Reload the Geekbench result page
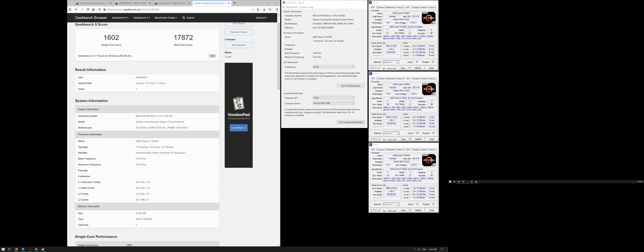The width and height of the screenshot is (644, 252). [88, 9]
